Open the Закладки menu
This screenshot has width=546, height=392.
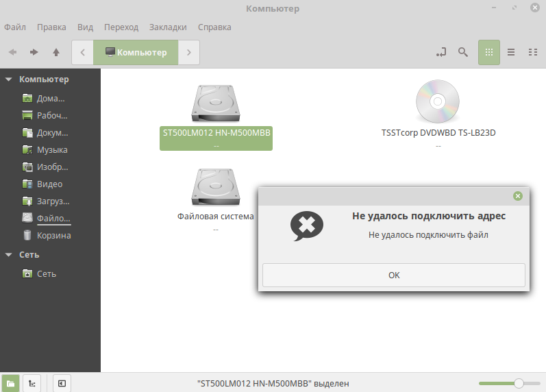pos(168,27)
